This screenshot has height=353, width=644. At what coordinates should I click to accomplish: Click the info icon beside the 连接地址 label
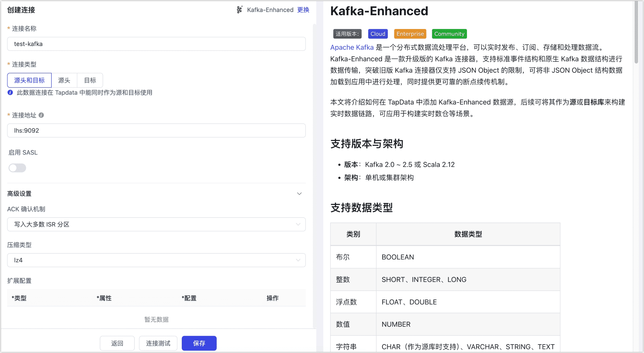coord(42,115)
